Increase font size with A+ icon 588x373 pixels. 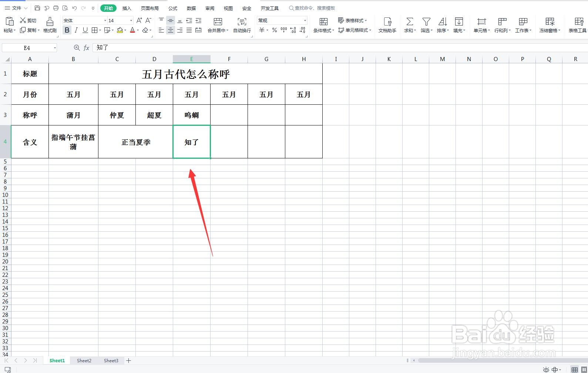(139, 20)
